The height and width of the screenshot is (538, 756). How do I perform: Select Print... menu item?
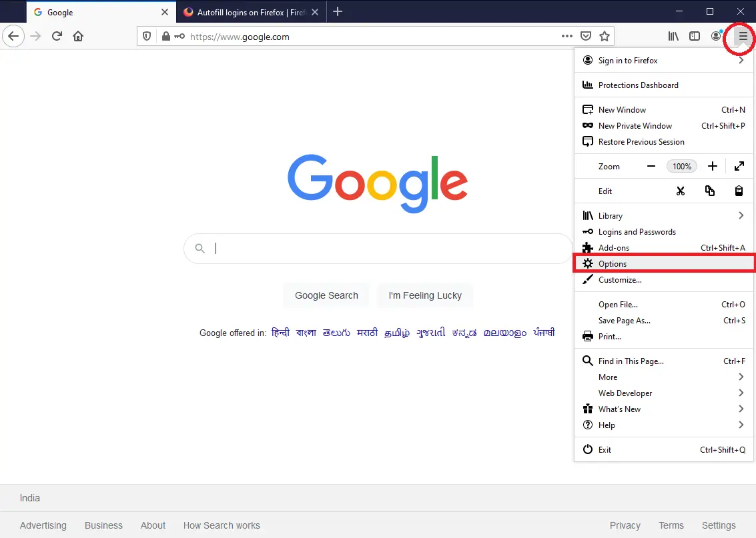pos(664,336)
